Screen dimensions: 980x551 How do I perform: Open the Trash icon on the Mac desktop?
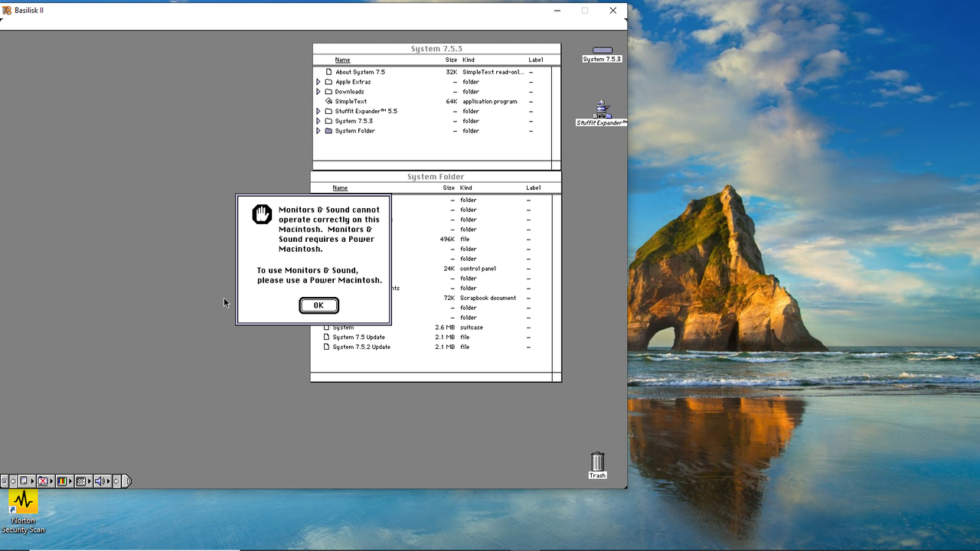(x=597, y=461)
